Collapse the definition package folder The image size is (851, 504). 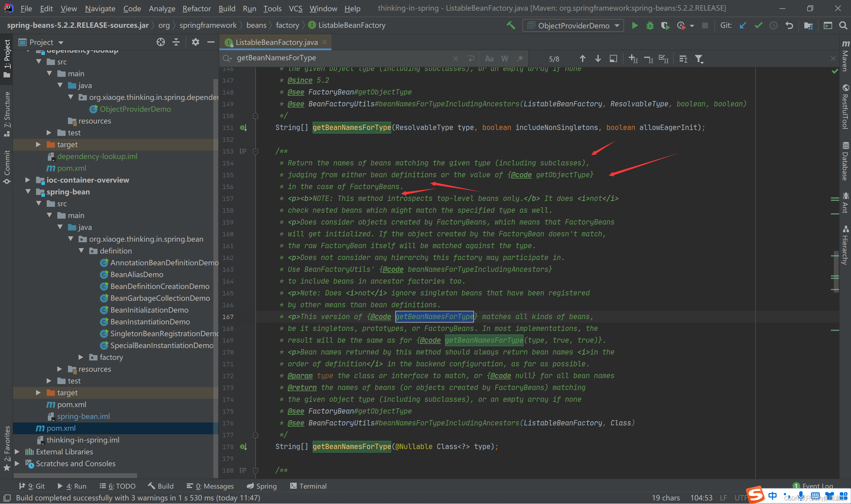pyautogui.click(x=81, y=251)
